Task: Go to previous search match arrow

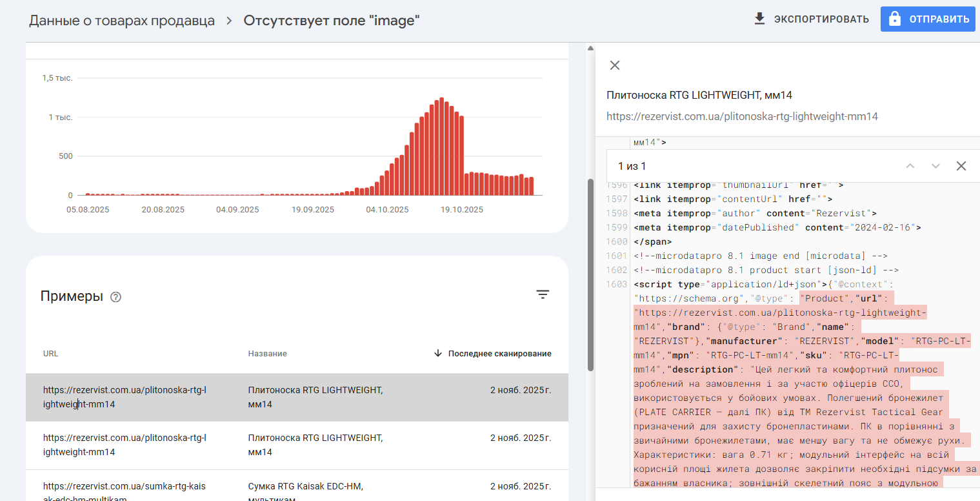Action: (910, 166)
